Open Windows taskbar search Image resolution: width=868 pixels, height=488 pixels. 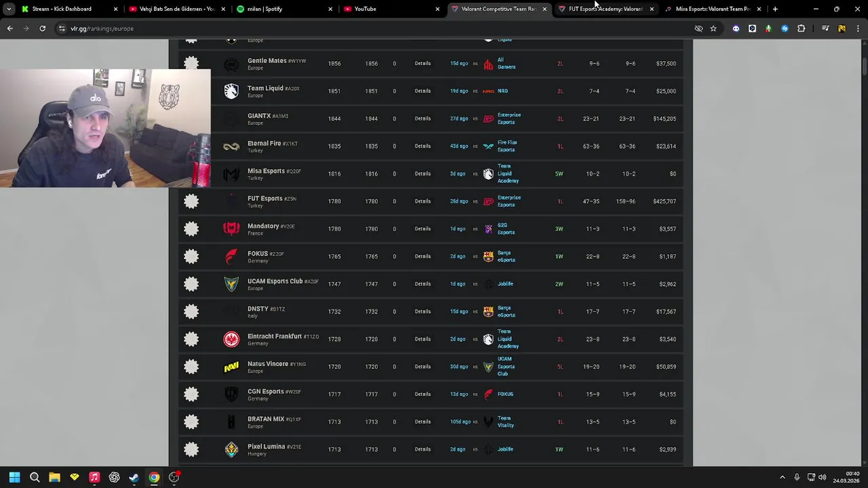click(35, 477)
